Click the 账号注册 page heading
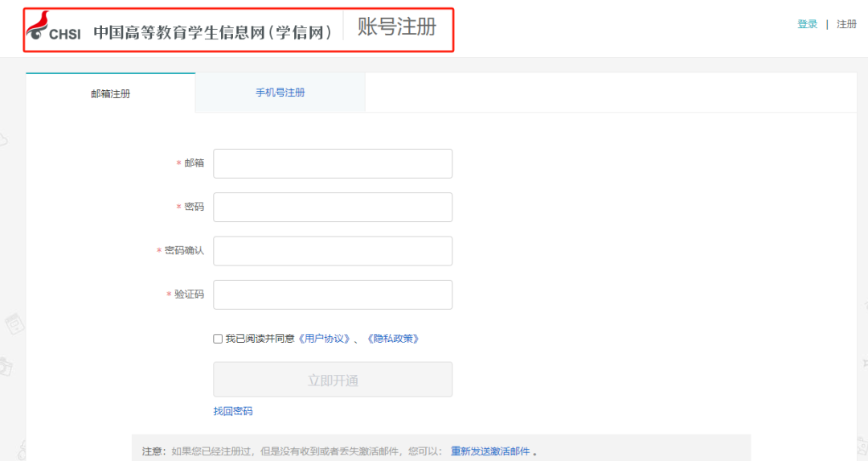 (x=397, y=27)
